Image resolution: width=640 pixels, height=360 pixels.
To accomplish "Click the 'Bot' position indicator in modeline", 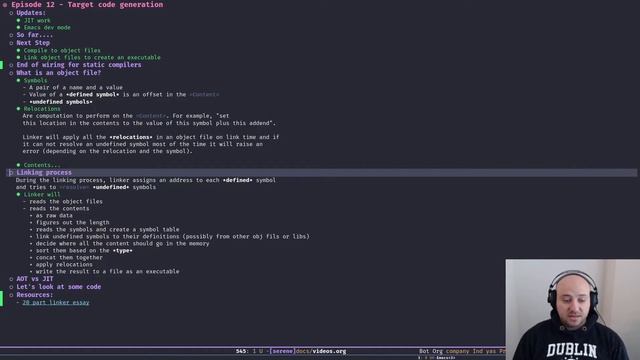I will coord(424,351).
